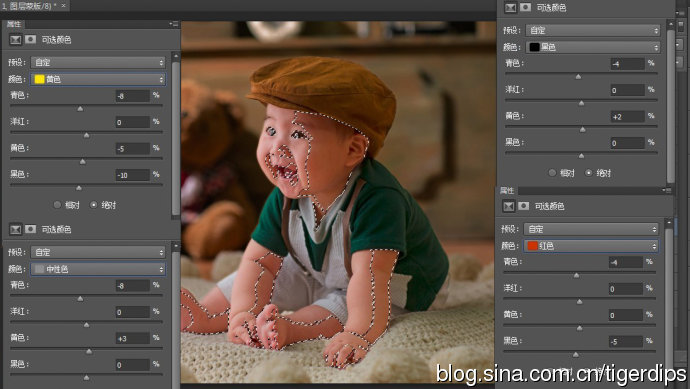Click the selective color adjustment icon above the 中性色 panel
The height and width of the screenshot is (389, 690).
(15, 229)
